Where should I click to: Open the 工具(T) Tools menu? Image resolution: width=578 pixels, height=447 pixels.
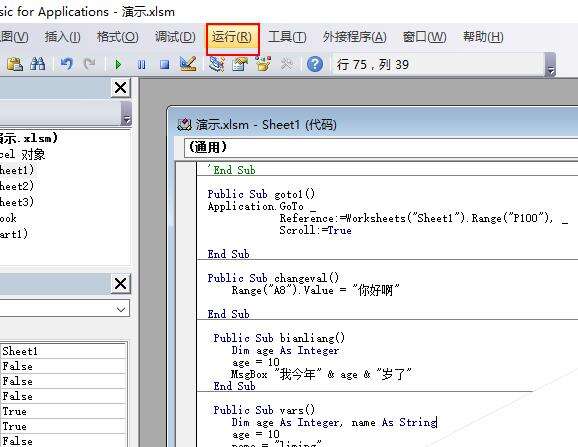coord(287,37)
